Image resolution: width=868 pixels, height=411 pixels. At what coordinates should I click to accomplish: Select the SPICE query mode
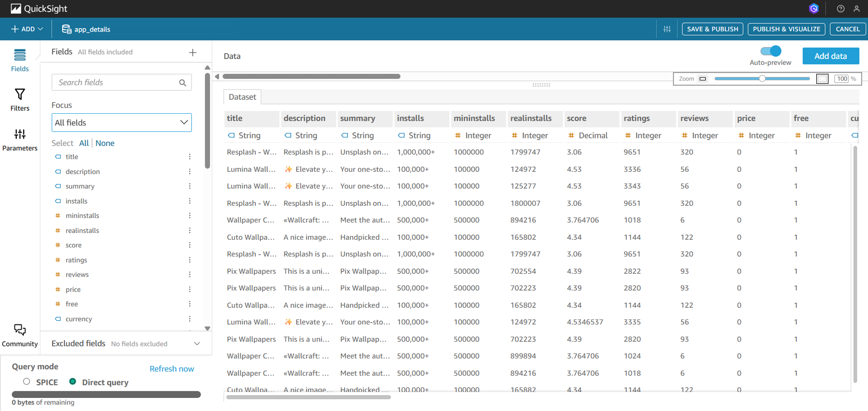[27, 382]
